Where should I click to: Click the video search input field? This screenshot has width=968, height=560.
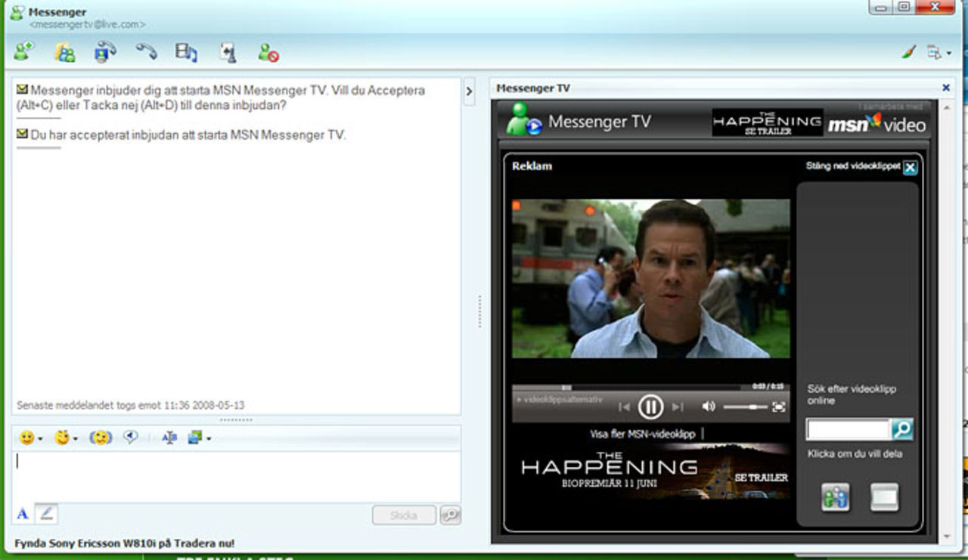[x=849, y=429]
